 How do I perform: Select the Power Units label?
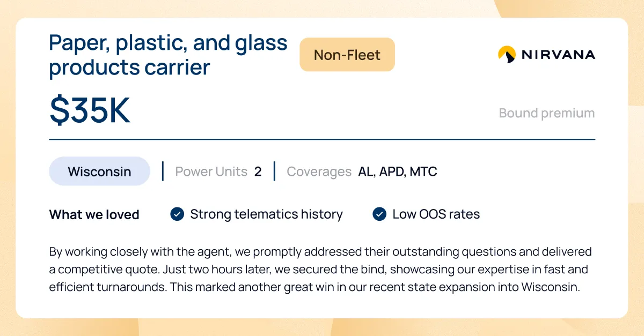(x=211, y=171)
